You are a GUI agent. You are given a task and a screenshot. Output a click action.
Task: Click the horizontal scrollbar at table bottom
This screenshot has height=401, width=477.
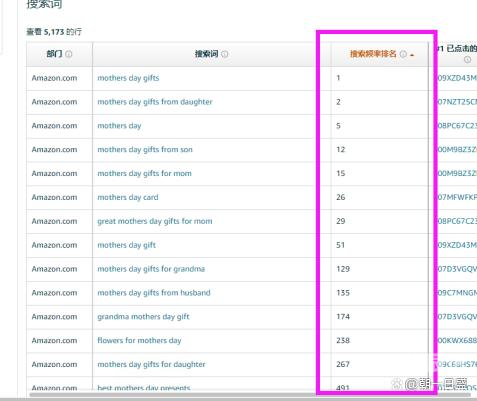point(250,395)
